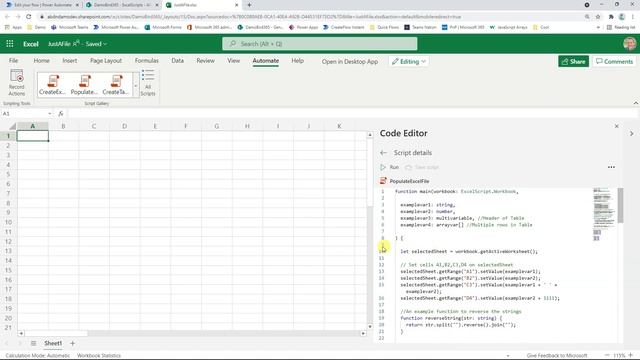Click the address bar URL
This screenshot has width=640, height=360.
(x=253, y=17)
